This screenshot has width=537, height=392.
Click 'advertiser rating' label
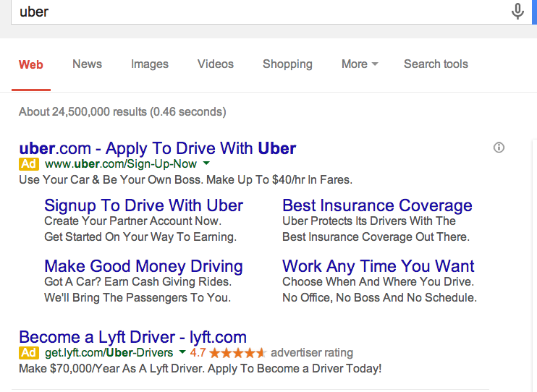click(312, 353)
